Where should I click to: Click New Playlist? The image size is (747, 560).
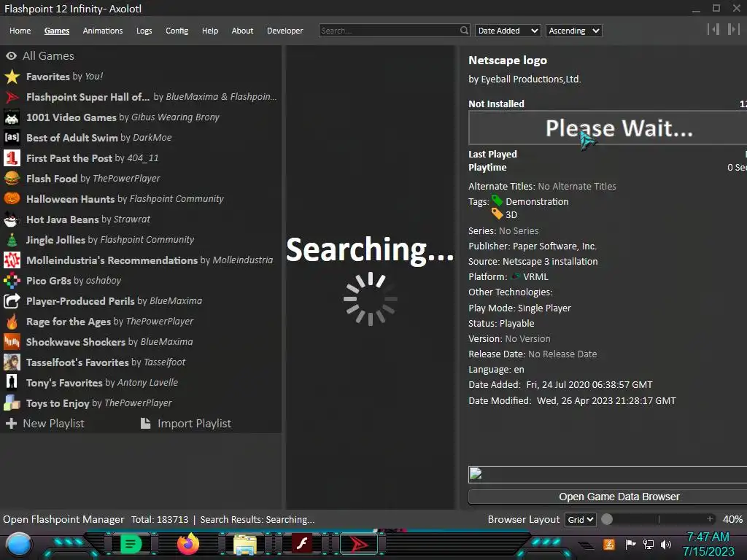[44, 424]
